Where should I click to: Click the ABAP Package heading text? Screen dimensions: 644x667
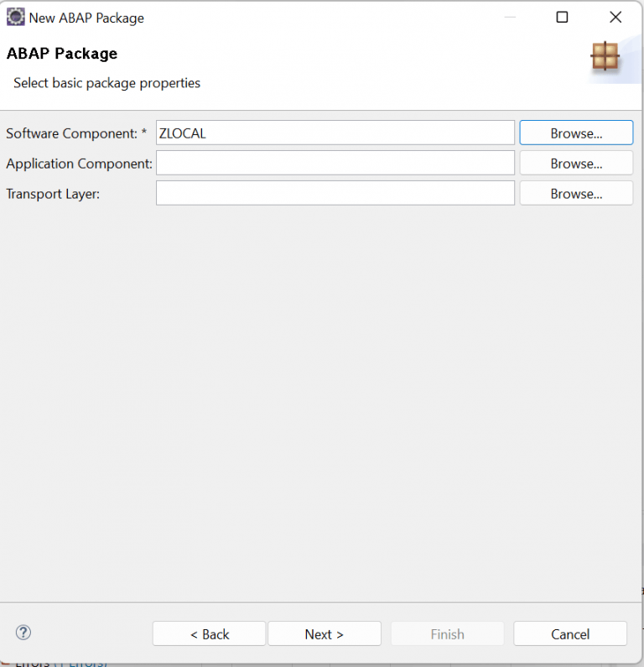pos(62,54)
